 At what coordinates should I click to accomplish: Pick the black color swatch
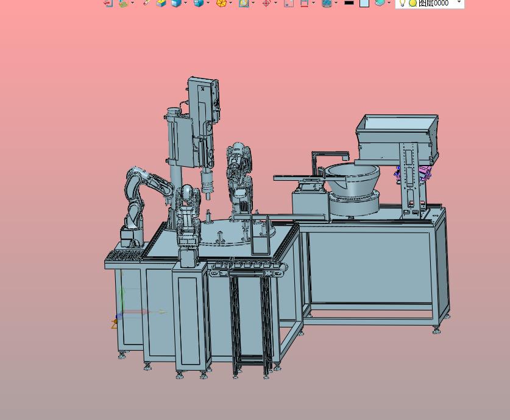coord(349,2)
